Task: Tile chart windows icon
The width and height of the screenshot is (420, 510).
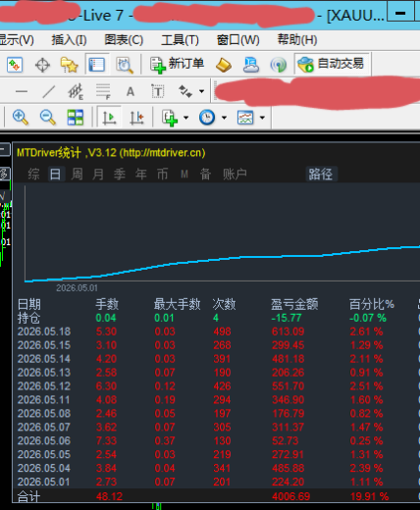Action: tap(76, 117)
